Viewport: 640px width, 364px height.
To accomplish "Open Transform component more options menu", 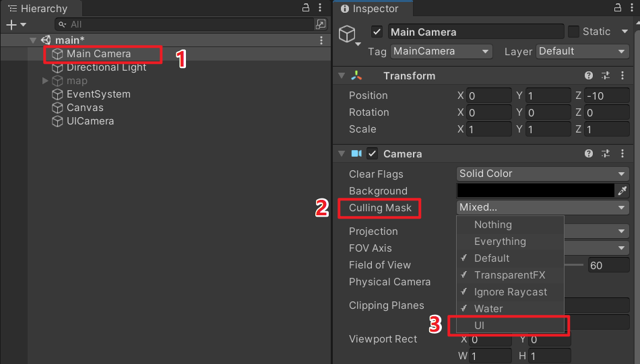I will (x=622, y=75).
